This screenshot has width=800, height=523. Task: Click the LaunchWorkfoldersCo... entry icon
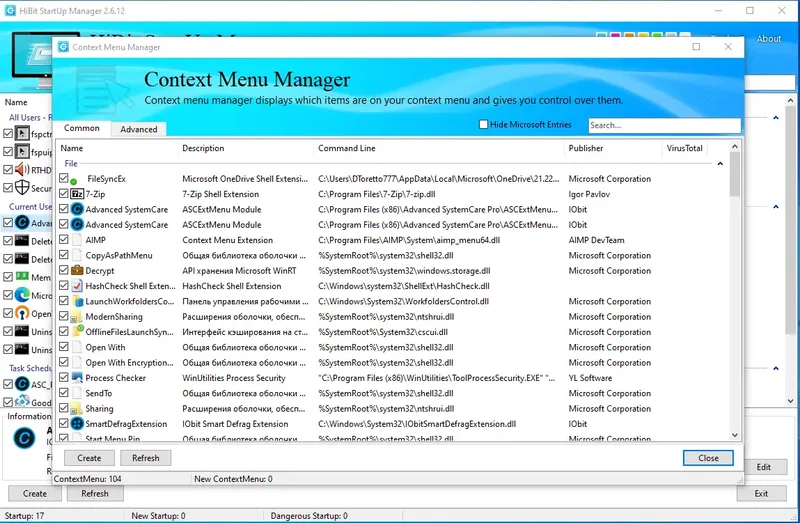(77, 301)
